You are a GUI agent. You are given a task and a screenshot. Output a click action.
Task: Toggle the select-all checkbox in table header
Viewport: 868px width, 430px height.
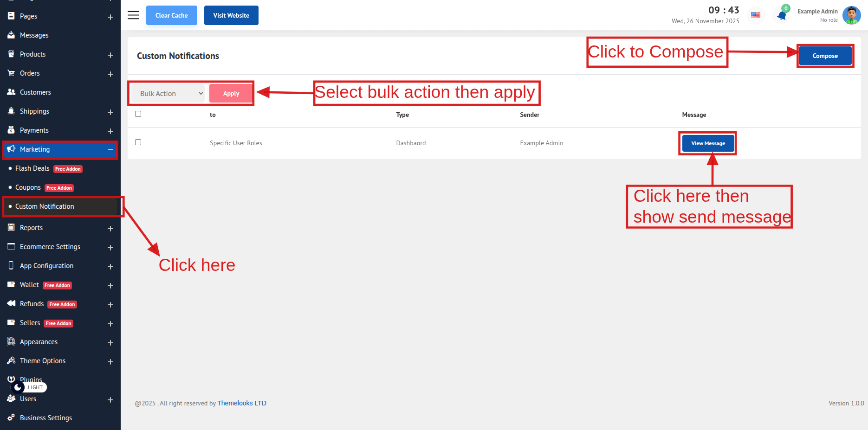click(x=138, y=114)
